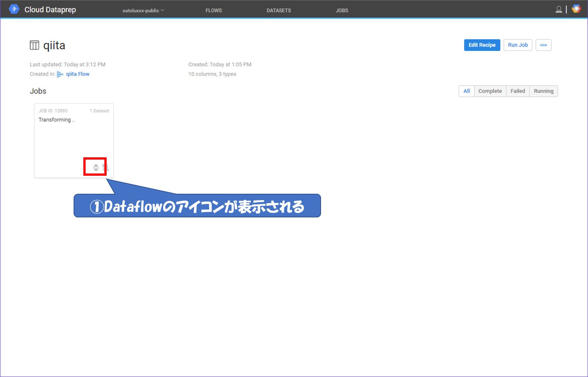Click the qiita dataset table icon
The height and width of the screenshot is (377, 588).
(x=35, y=45)
